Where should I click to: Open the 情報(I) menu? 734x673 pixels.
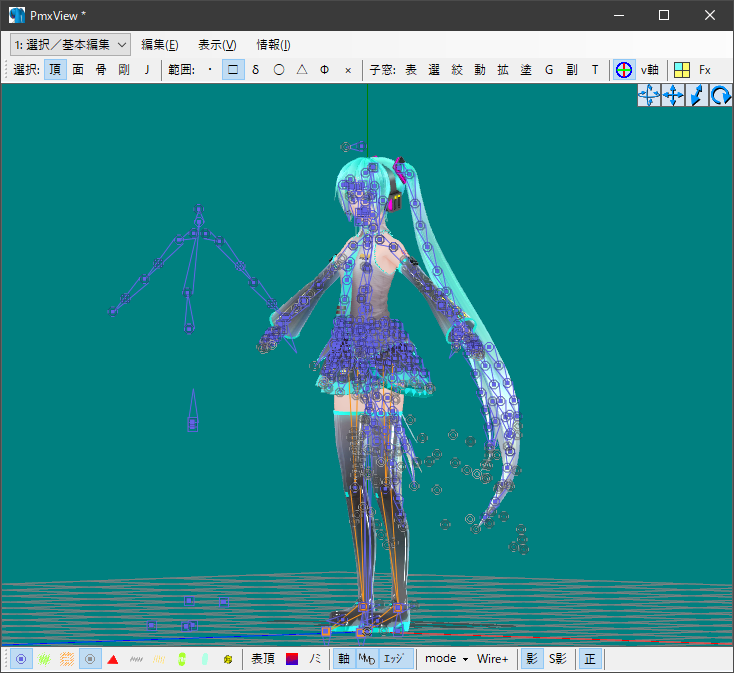(273, 45)
